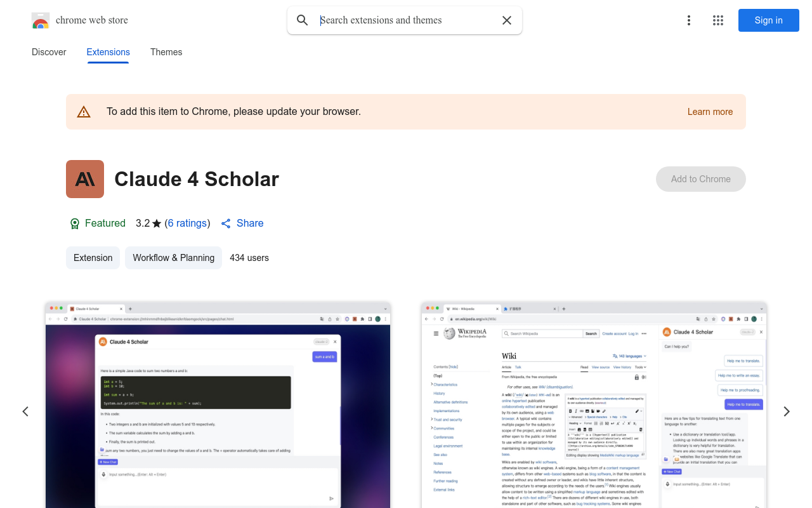Open the Themes tab

point(166,52)
